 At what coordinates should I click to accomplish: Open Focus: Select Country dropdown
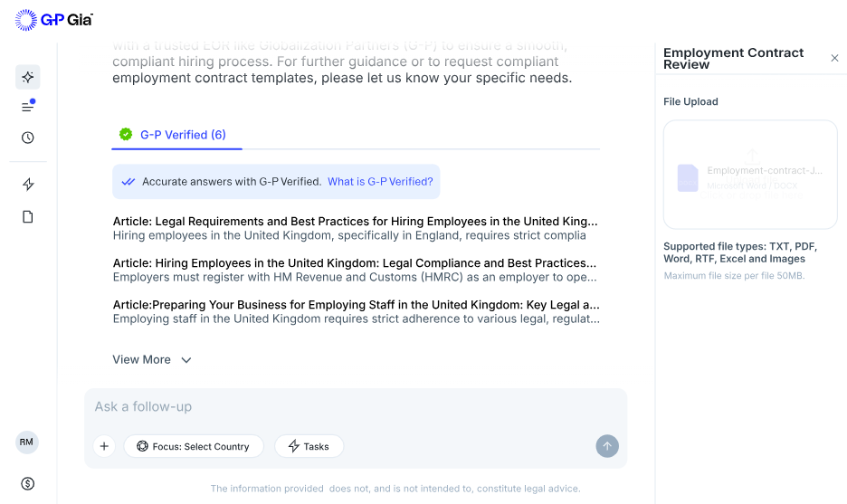[193, 446]
